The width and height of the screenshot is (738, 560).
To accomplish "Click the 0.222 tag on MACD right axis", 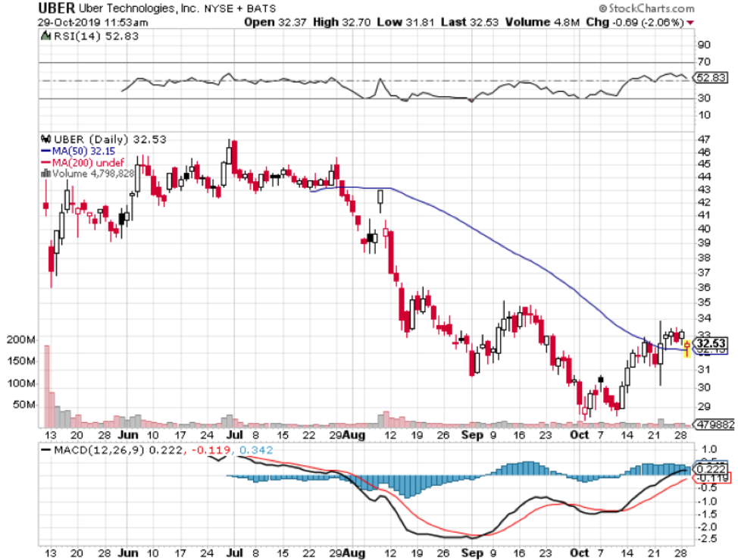I will 711,469.
